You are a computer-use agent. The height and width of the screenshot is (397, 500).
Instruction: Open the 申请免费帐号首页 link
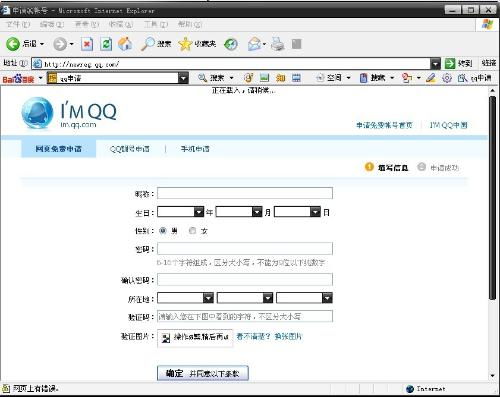tap(384, 125)
